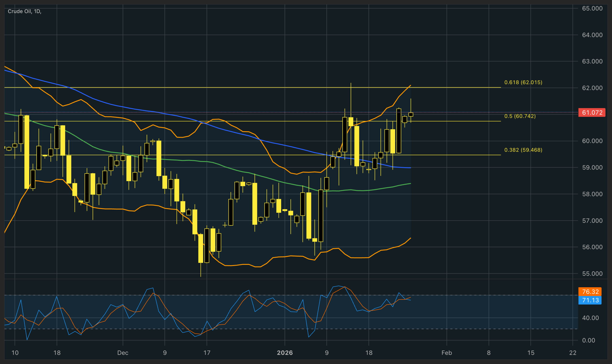
Task: Click the Feb date marker on time axis
Action: tap(446, 353)
